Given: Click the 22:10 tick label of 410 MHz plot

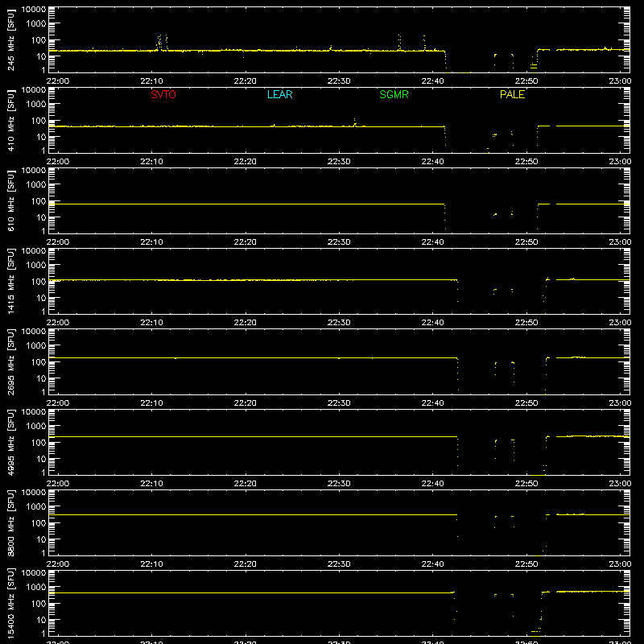Looking at the screenshot, I should click(x=151, y=162).
